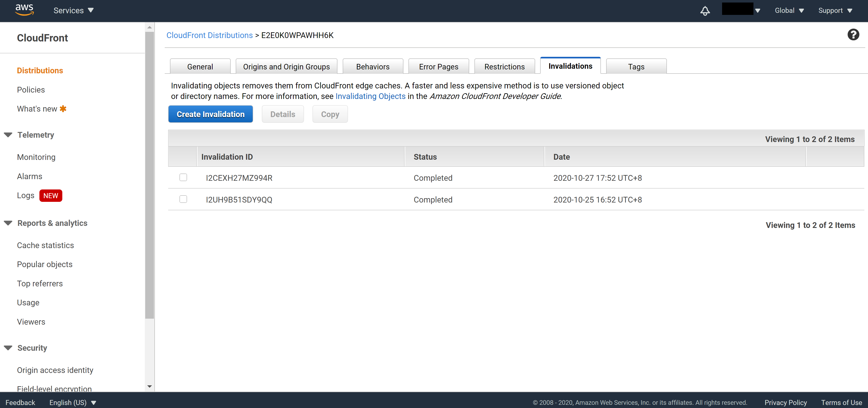Open the English (US) language dropdown
This screenshot has height=408, width=868.
coord(73,402)
